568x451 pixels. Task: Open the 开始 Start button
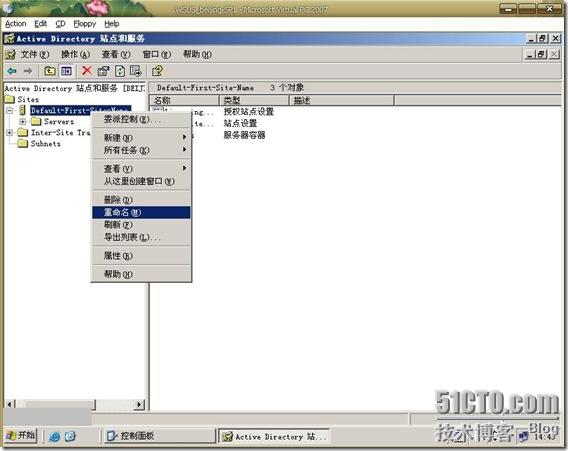[21, 435]
